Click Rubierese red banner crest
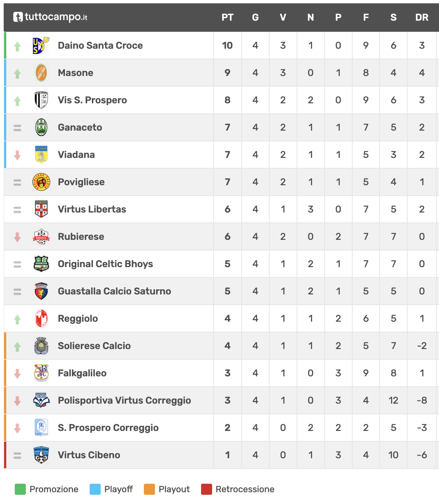 click(41, 237)
